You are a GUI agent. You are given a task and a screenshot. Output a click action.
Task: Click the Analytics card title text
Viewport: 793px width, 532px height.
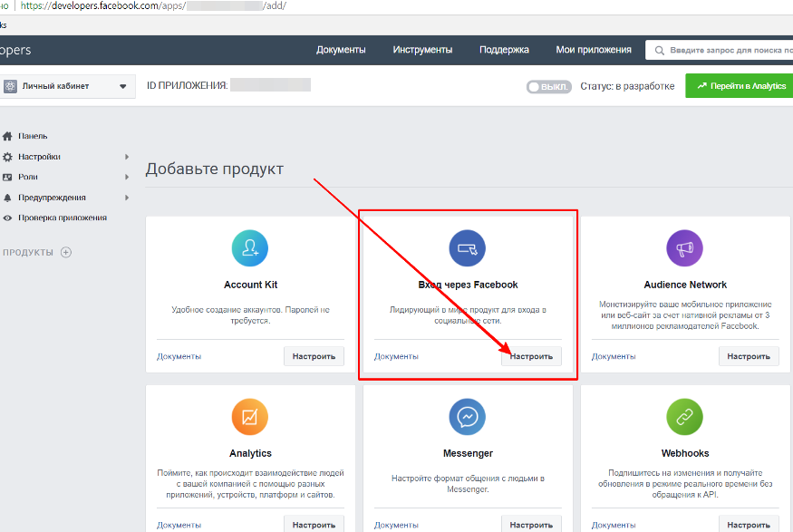pyautogui.click(x=250, y=454)
